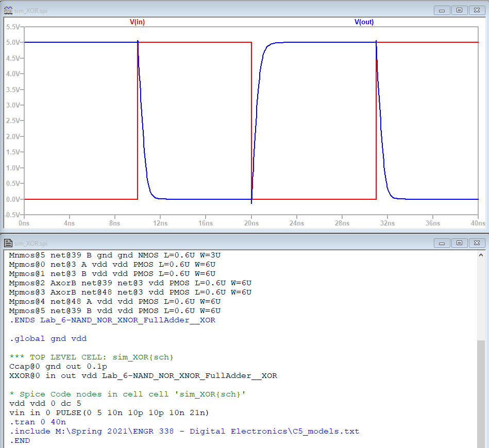Click the vin PULSE source line
The width and height of the screenshot is (489, 448).
(109, 413)
